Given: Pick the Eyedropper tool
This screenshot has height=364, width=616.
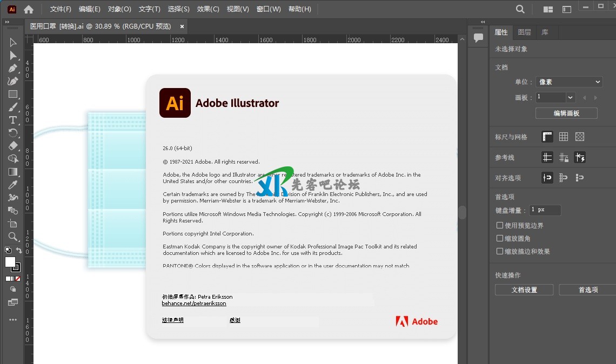Looking at the screenshot, I should point(13,185).
